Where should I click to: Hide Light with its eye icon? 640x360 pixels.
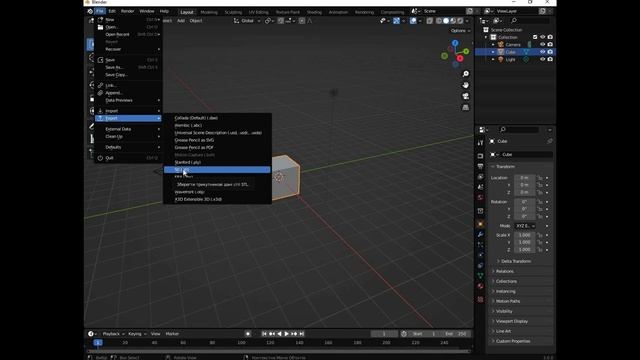click(542, 59)
